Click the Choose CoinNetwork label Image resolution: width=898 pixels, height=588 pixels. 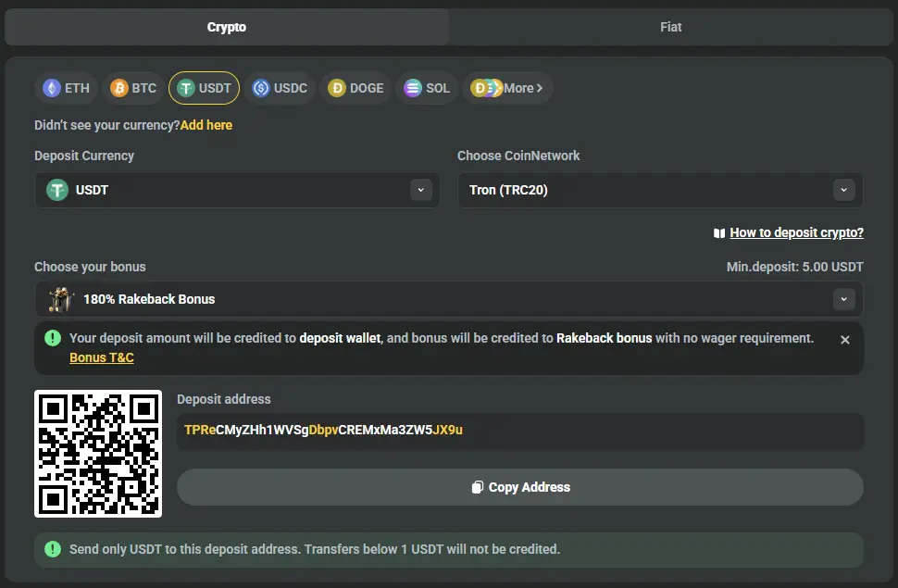coord(518,156)
